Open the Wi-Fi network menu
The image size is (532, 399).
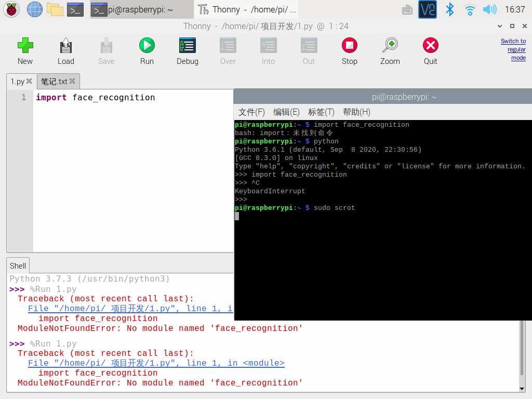(470, 9)
